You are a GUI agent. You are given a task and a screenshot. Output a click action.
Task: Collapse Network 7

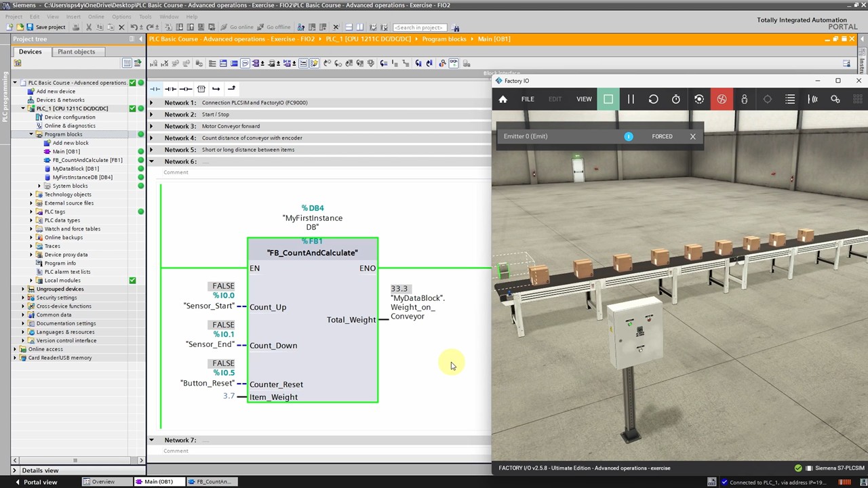(151, 441)
